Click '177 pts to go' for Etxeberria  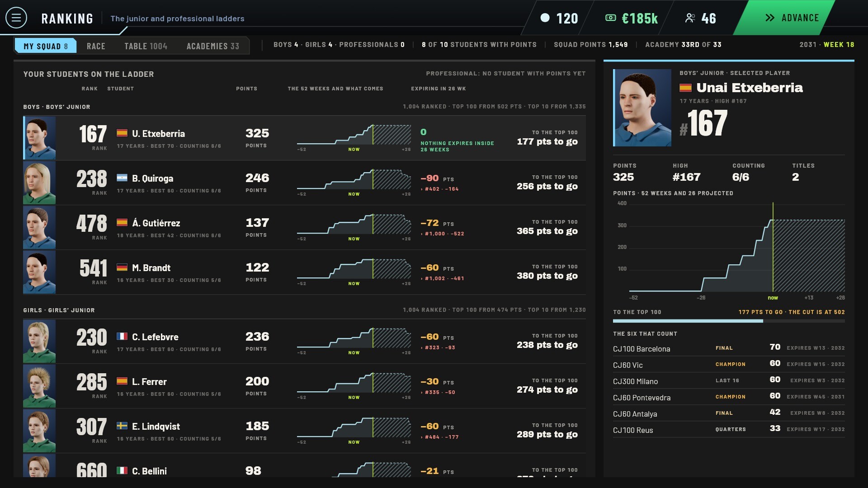pos(547,141)
